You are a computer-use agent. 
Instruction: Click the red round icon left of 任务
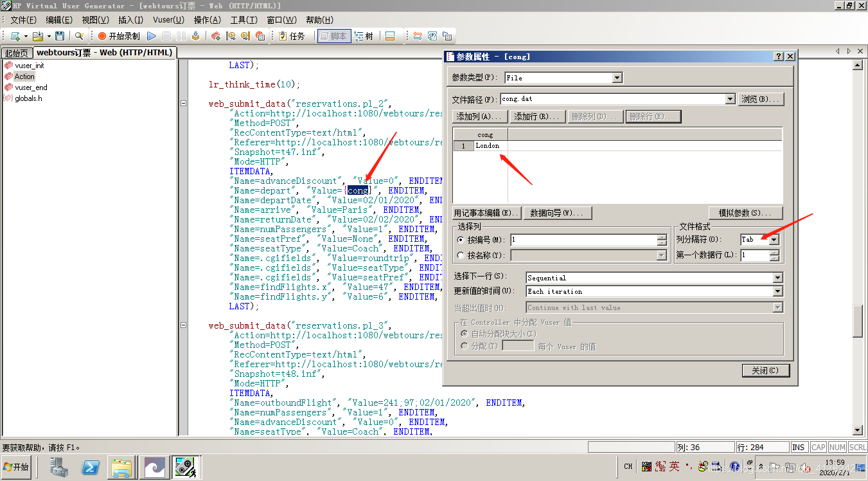pos(260,36)
